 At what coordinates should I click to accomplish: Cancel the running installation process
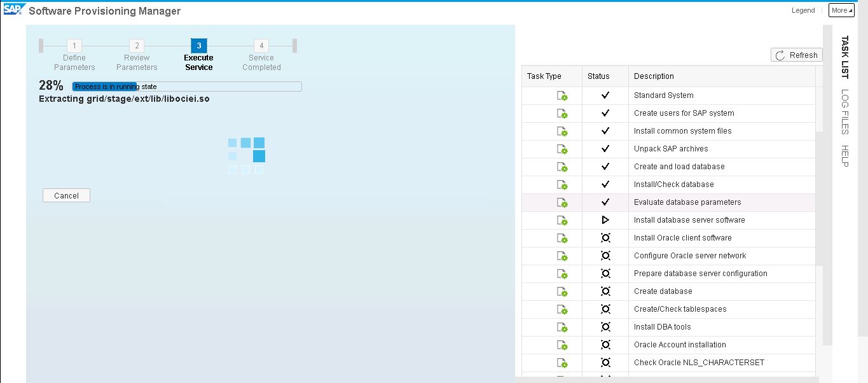66,195
